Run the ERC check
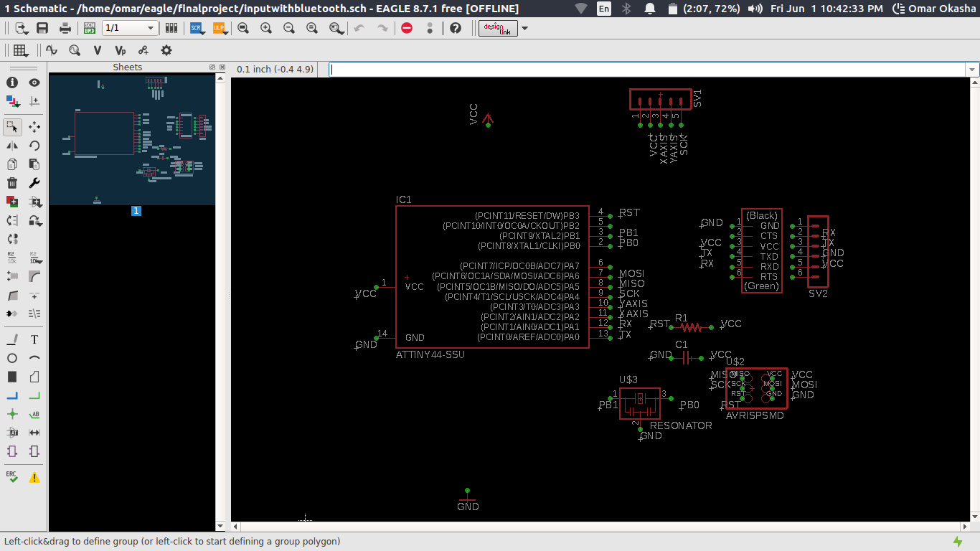980x551 pixels. 12,477
